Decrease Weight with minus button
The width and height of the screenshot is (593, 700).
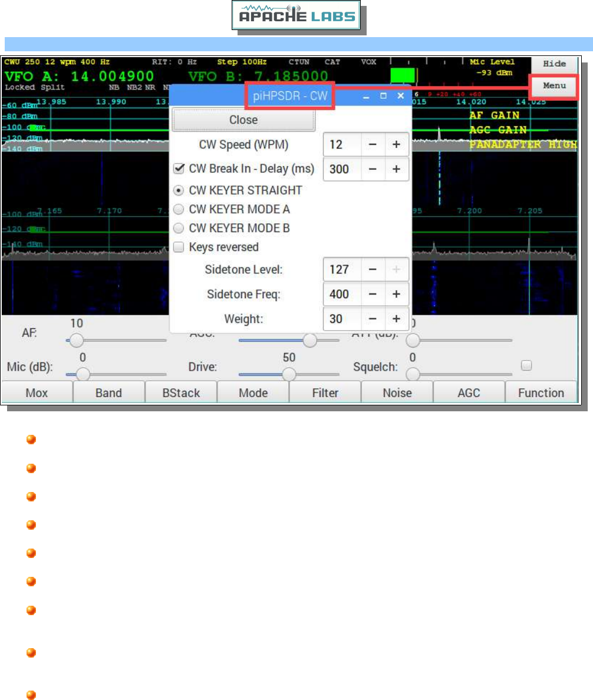(x=373, y=319)
